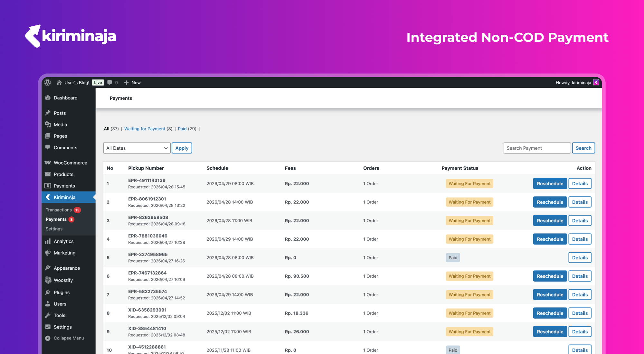Screen dimensions: 644x354
Task: Click the Rp. 26.000 fee value
Action: pos(297,332)
